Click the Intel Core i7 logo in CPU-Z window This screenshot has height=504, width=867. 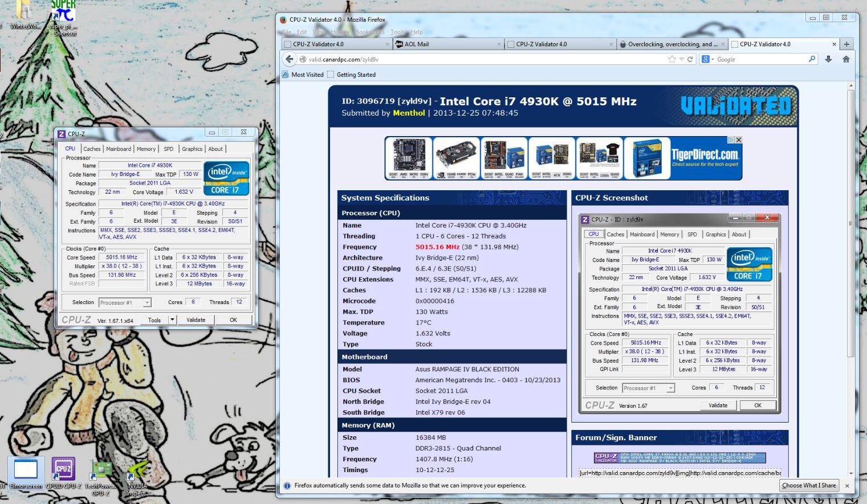(x=226, y=178)
